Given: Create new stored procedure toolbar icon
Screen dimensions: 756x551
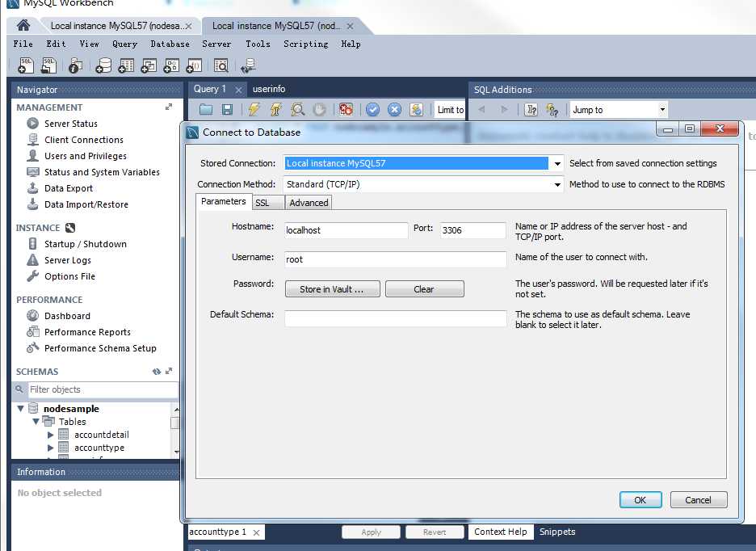Looking at the screenshot, I should [x=171, y=65].
